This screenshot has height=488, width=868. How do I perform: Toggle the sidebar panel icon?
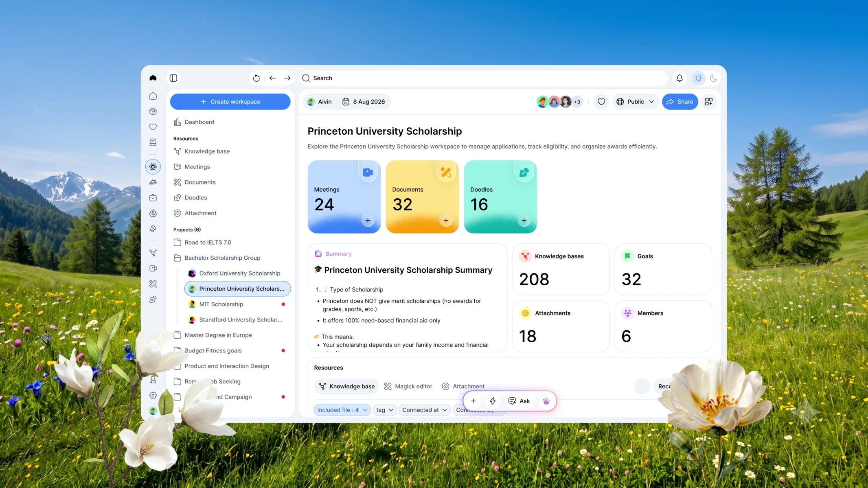pyautogui.click(x=173, y=78)
